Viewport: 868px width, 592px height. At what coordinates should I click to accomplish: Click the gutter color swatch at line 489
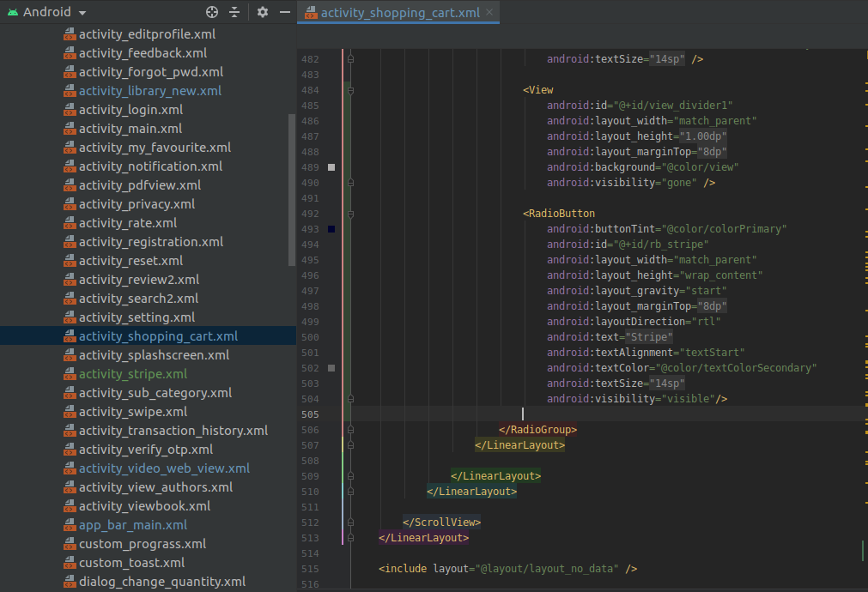[x=331, y=167]
